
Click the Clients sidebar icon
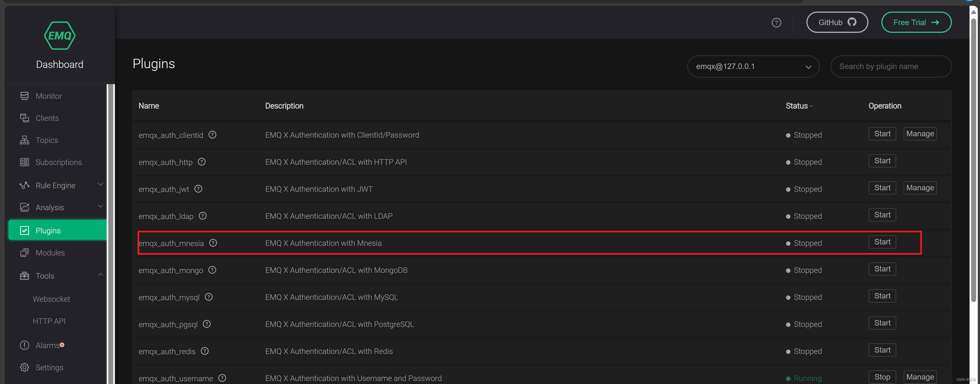[24, 118]
